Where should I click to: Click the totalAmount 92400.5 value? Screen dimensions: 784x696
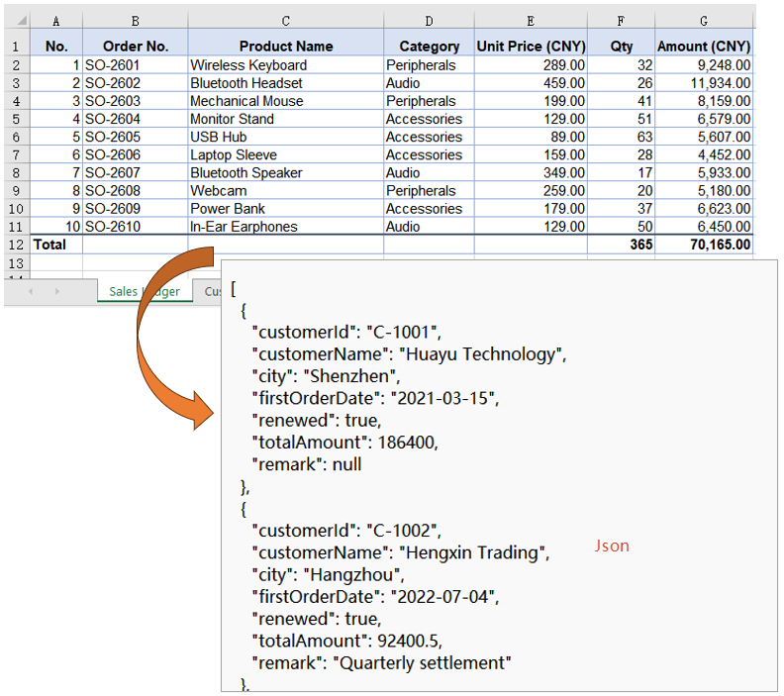(x=408, y=641)
